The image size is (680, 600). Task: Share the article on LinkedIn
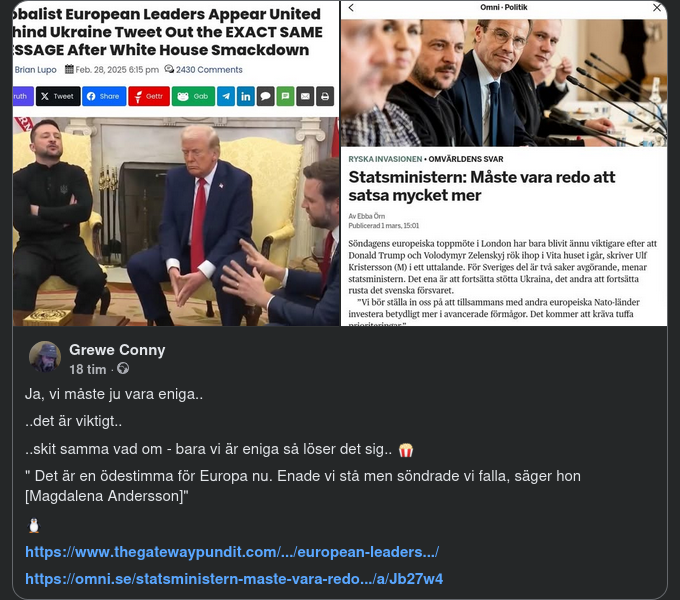tap(245, 96)
